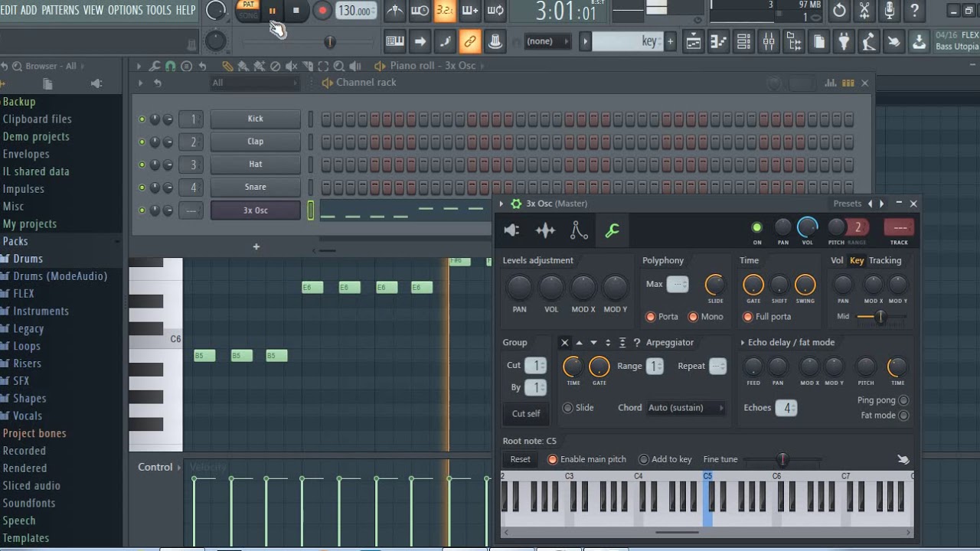This screenshot has width=980, height=551.
Task: Click the typing keyboard to piano icon
Action: pyautogui.click(x=395, y=41)
